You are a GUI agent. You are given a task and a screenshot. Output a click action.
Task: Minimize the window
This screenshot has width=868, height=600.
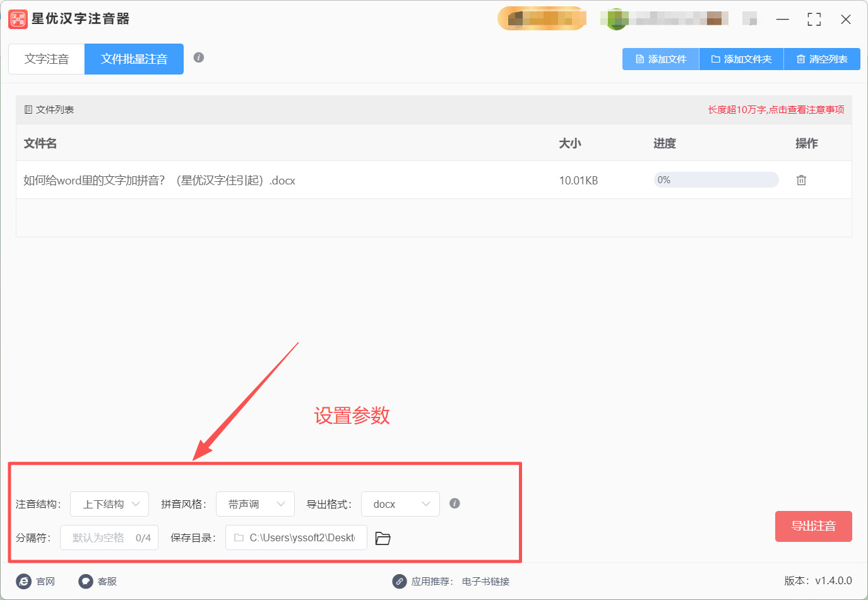tap(783, 20)
